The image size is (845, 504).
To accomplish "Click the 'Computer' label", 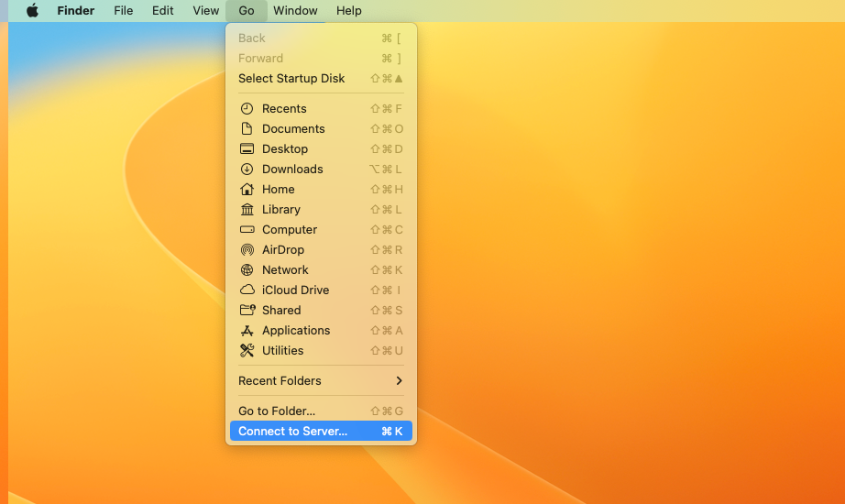I will coord(290,229).
